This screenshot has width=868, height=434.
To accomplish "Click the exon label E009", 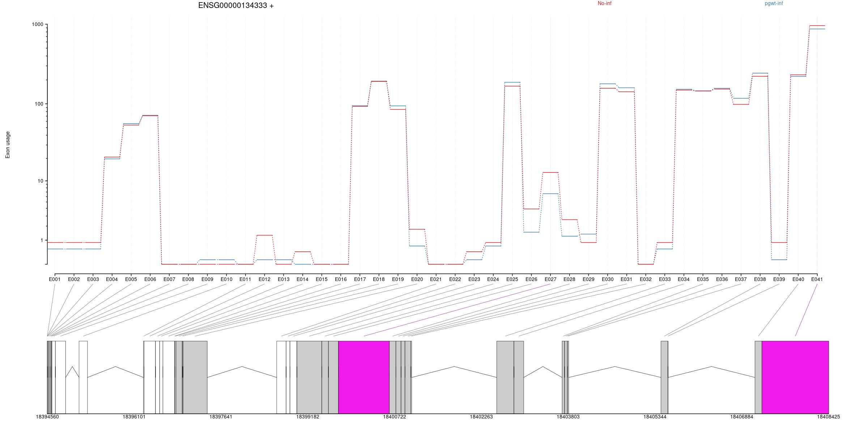I will (x=207, y=279).
